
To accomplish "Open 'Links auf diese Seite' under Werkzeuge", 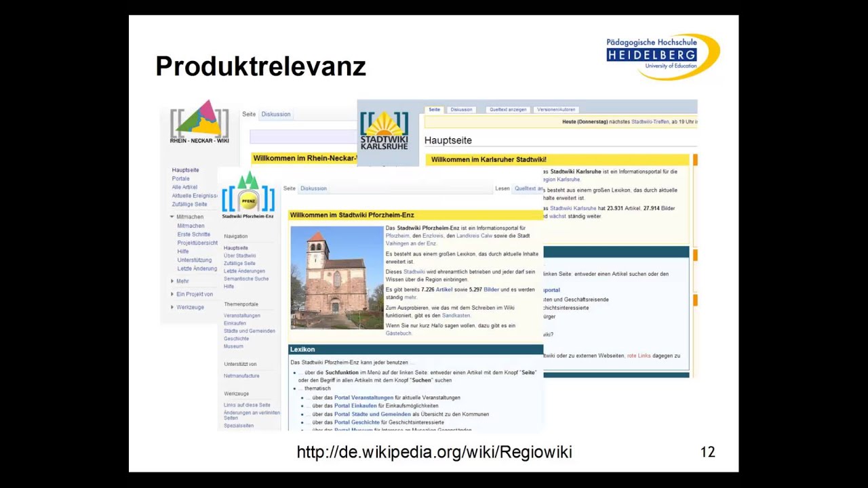I will [247, 405].
